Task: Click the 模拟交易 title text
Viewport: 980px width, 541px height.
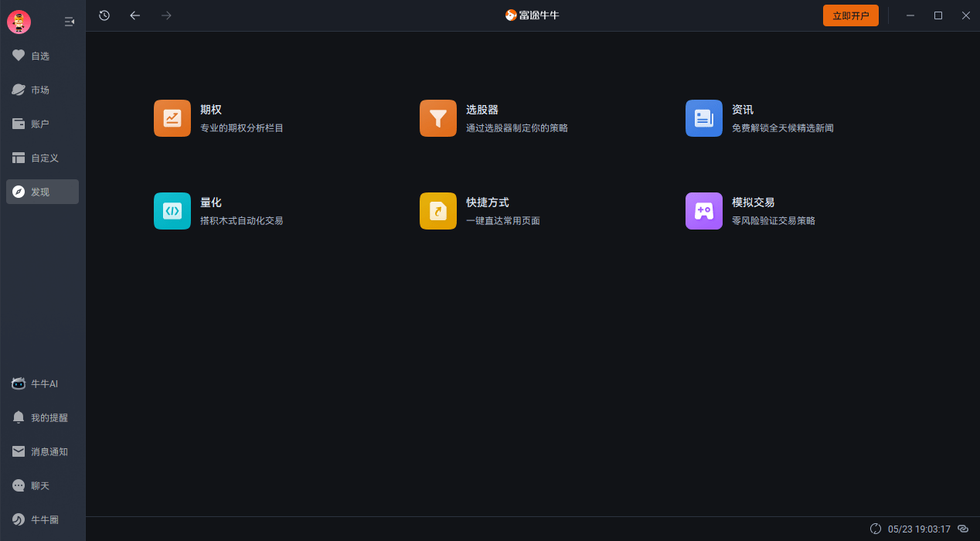Action: [754, 202]
